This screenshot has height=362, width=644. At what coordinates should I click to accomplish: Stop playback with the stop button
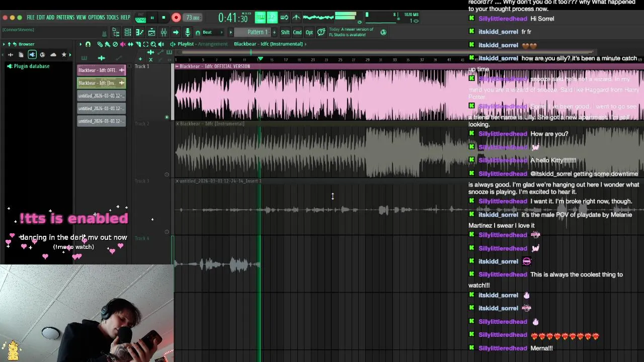coord(164,18)
